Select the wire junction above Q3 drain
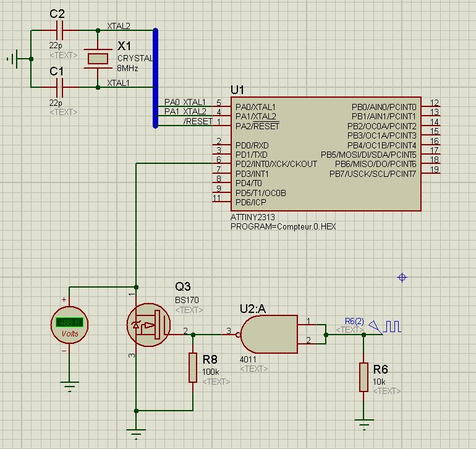The height and width of the screenshot is (449, 476). coord(136,287)
